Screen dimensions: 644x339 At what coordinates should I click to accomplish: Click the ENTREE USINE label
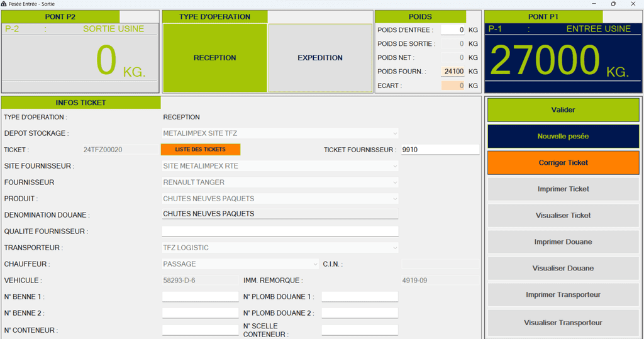(599, 29)
